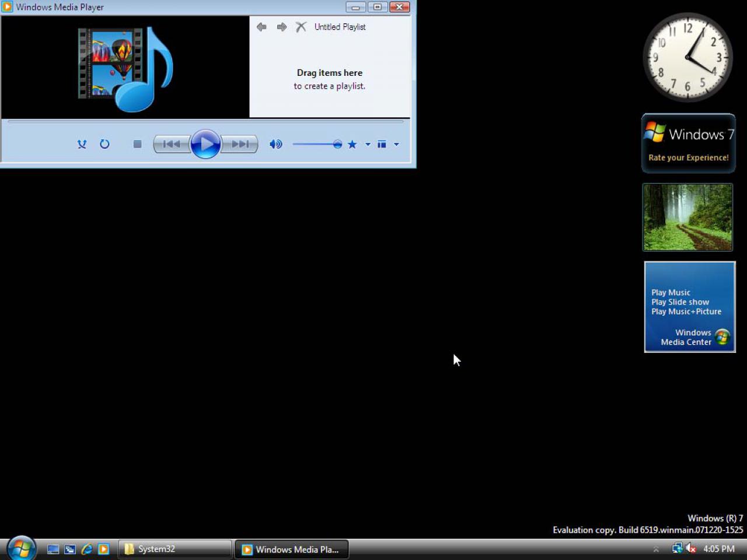The image size is (747, 560).
Task: Click the Untitled Playlist title
Action: pos(340,27)
